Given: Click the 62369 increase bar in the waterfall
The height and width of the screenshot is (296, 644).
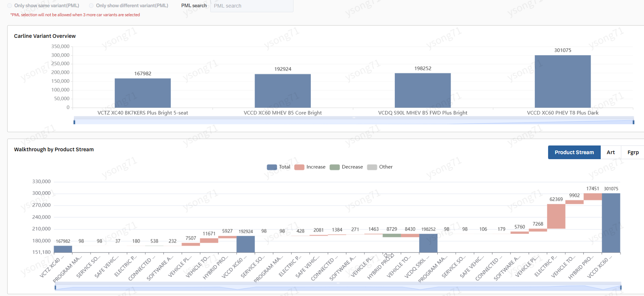Looking at the screenshot, I should 556,216.
